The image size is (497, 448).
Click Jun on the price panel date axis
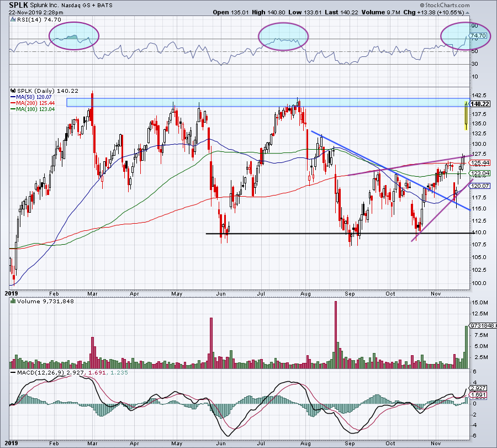(x=220, y=293)
